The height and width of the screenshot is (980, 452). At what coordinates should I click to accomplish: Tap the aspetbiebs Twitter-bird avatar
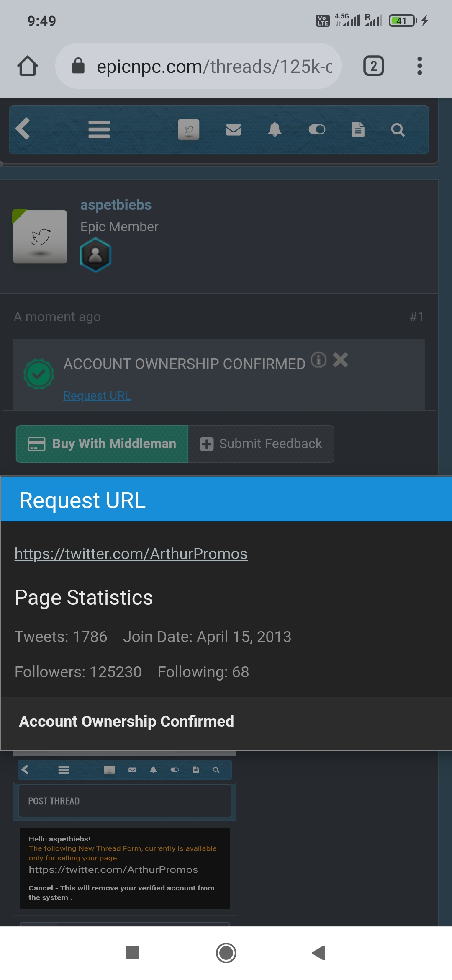click(x=40, y=237)
